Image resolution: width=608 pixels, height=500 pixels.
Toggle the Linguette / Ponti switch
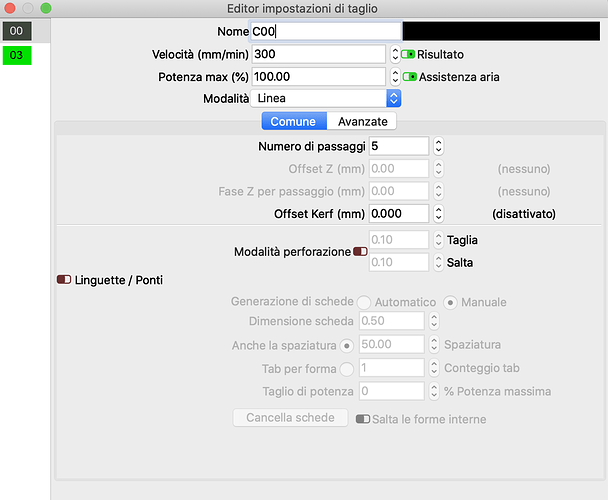coord(64,280)
